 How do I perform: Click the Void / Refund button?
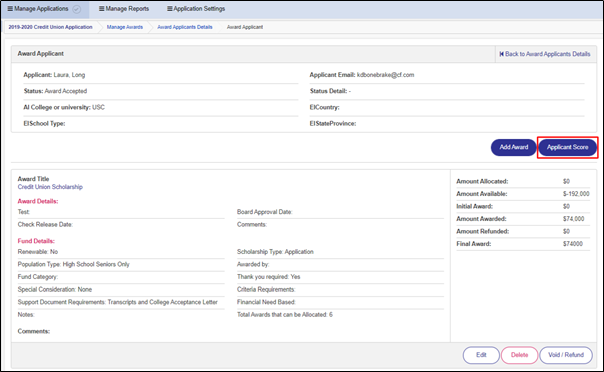(x=566, y=355)
